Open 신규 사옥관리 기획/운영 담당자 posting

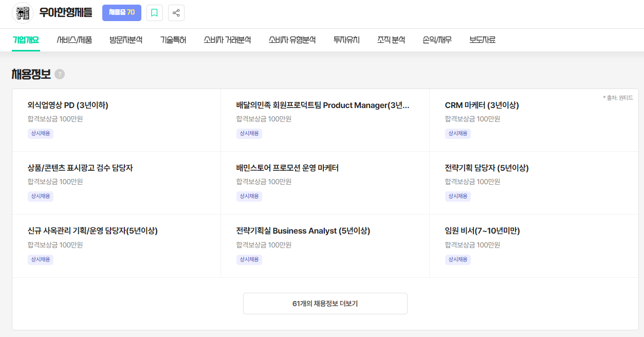[93, 231]
